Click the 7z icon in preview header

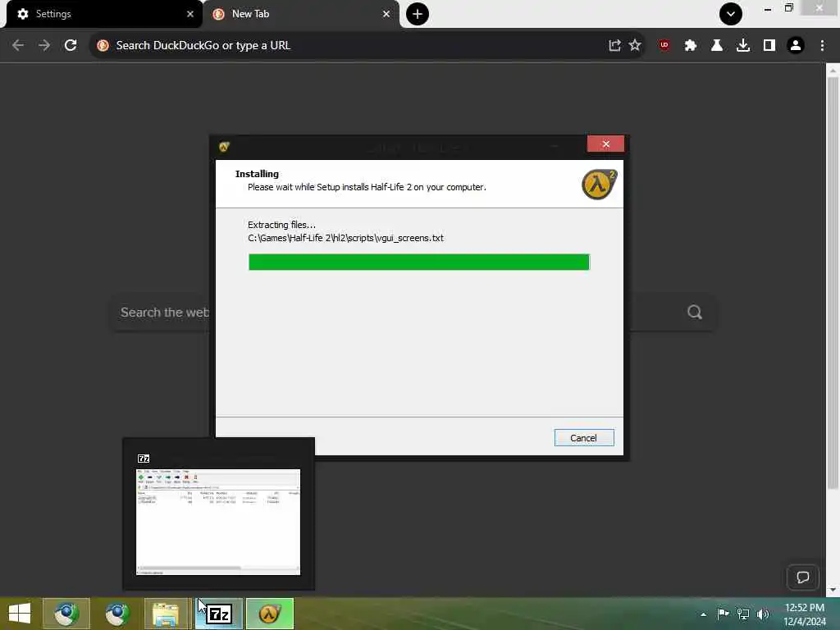tap(144, 459)
